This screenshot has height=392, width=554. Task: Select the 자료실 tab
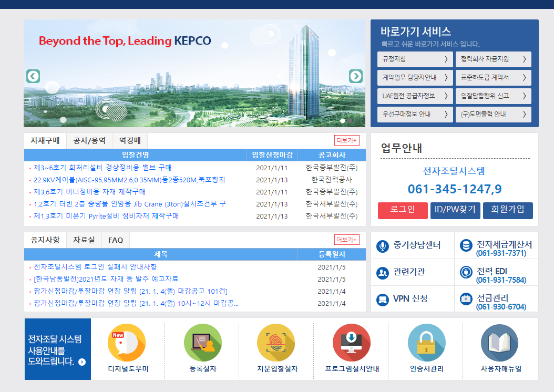84,240
